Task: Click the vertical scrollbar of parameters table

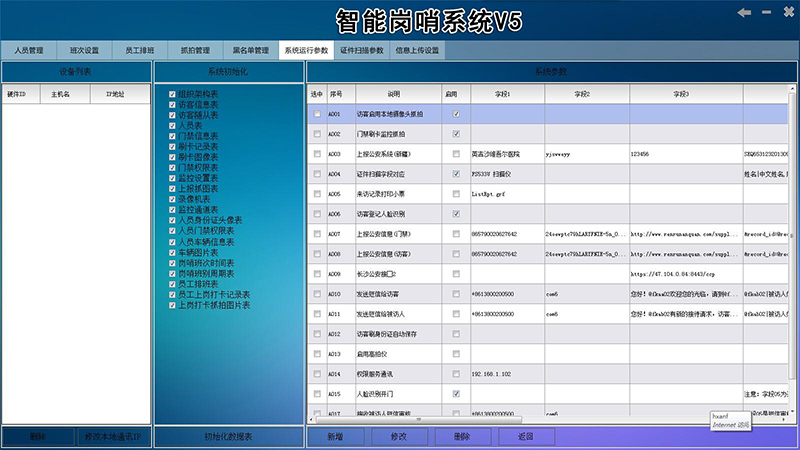Action: [x=794, y=250]
